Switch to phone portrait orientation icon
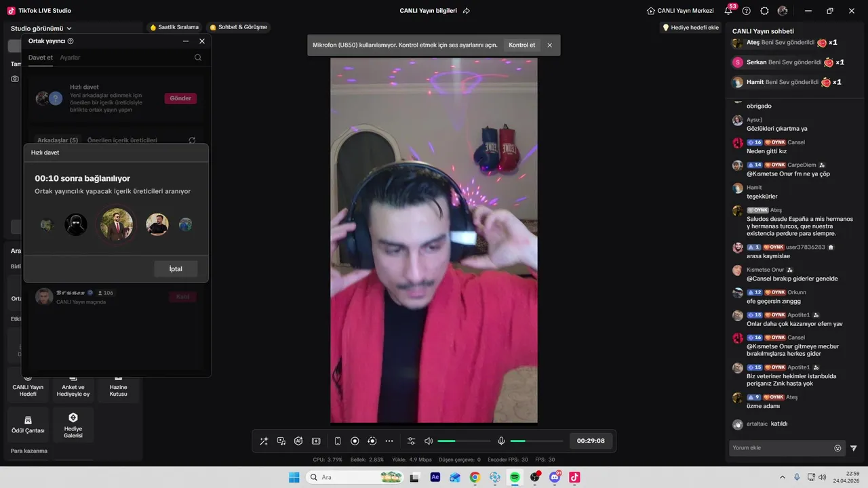This screenshot has height=488, width=868. coord(338,441)
